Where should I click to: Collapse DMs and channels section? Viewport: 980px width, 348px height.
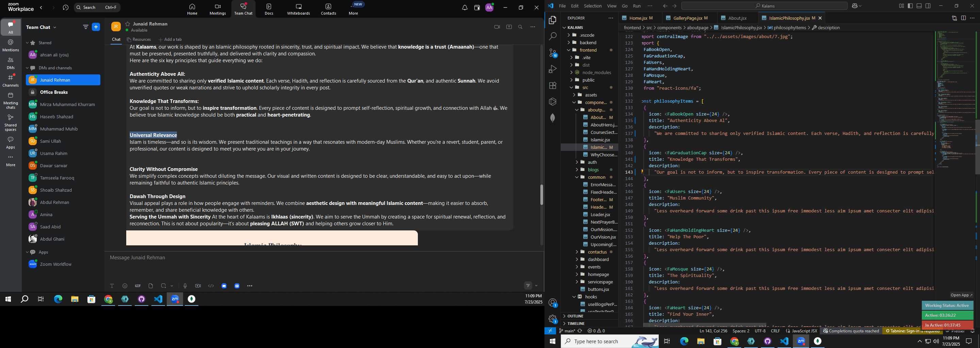pos(27,68)
